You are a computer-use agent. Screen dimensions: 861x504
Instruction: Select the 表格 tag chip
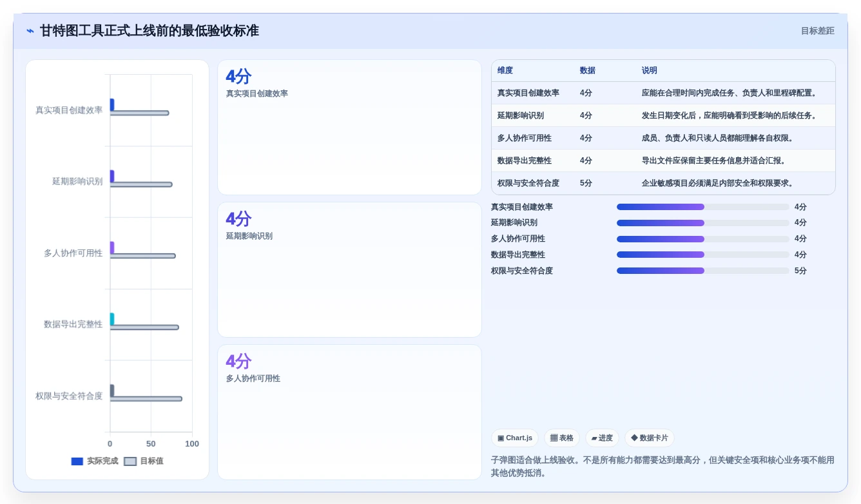coord(561,438)
